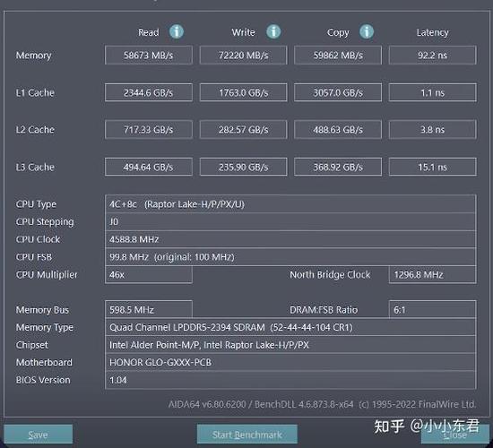Click Motherboard HONOR GLO-GXXX-PCB field
The image size is (493, 448).
(x=290, y=363)
